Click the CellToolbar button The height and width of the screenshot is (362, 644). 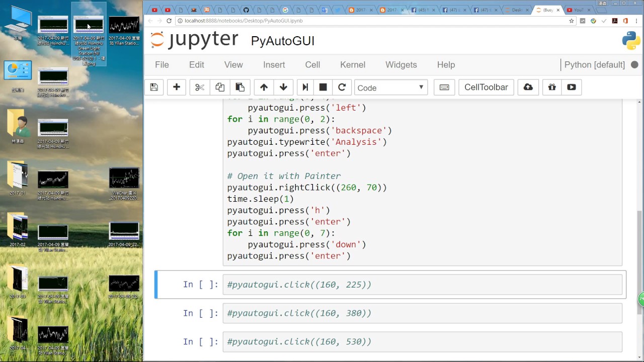[x=486, y=87]
